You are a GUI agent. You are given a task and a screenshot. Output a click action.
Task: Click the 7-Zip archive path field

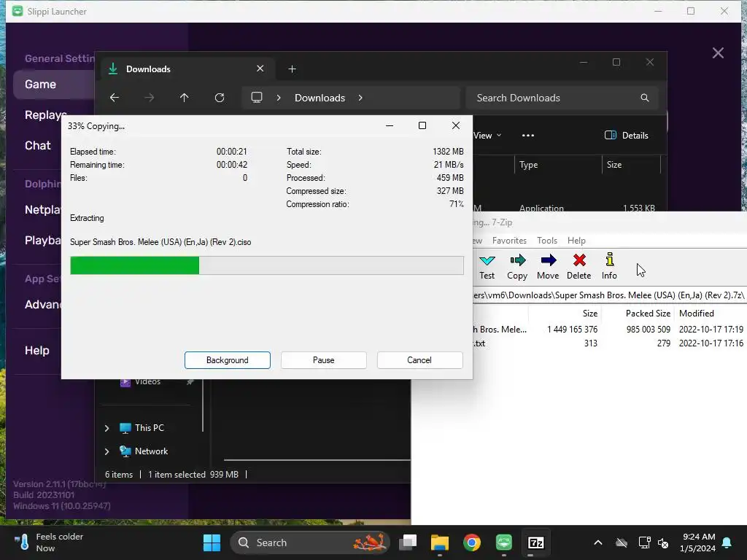click(609, 295)
